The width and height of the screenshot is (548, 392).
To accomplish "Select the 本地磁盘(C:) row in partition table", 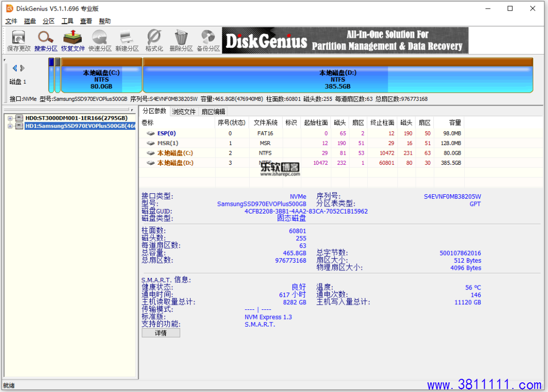I will coord(302,153).
